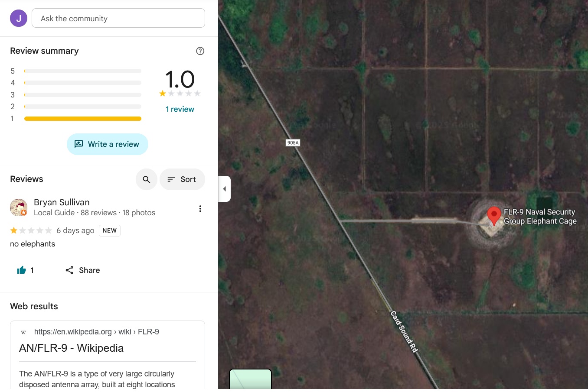Share Bryan Sullivan's review
The image size is (588, 392).
coord(83,270)
